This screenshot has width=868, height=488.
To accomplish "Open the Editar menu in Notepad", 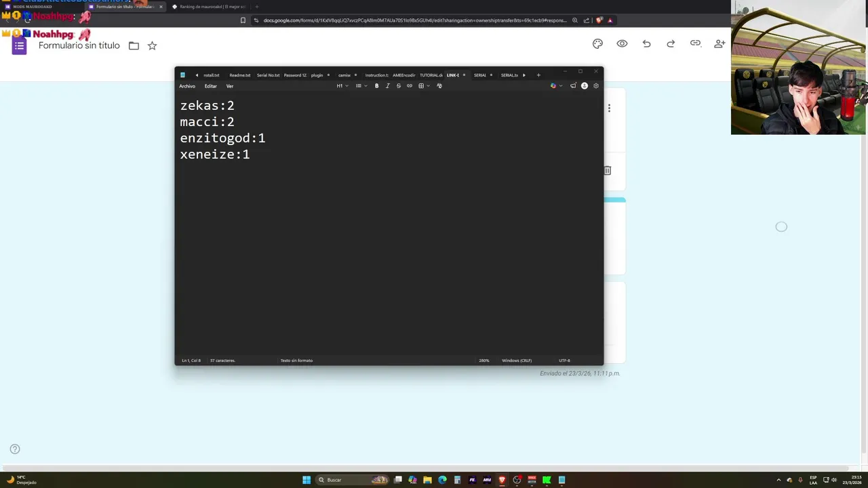I will [211, 86].
